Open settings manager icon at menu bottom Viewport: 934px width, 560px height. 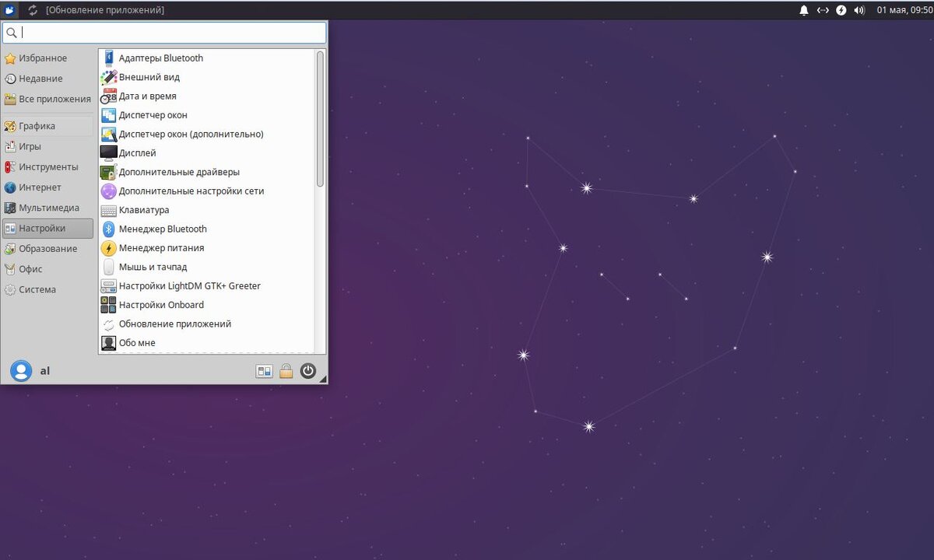(x=264, y=371)
